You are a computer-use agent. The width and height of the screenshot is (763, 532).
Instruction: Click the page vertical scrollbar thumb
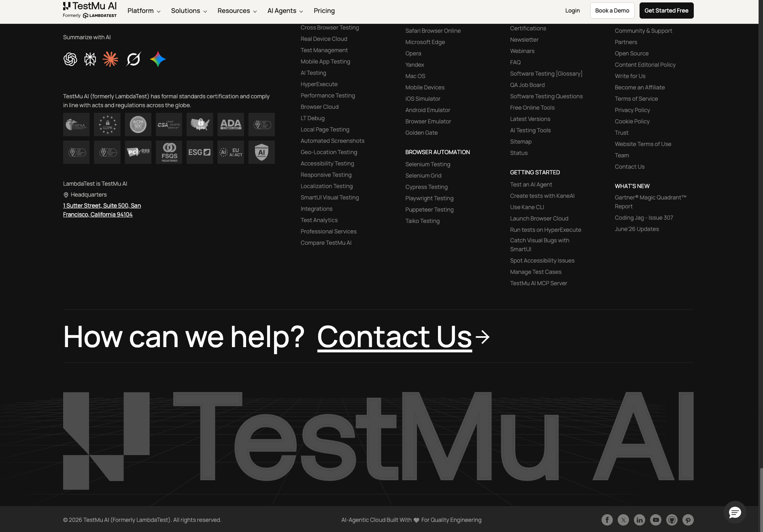[761, 500]
